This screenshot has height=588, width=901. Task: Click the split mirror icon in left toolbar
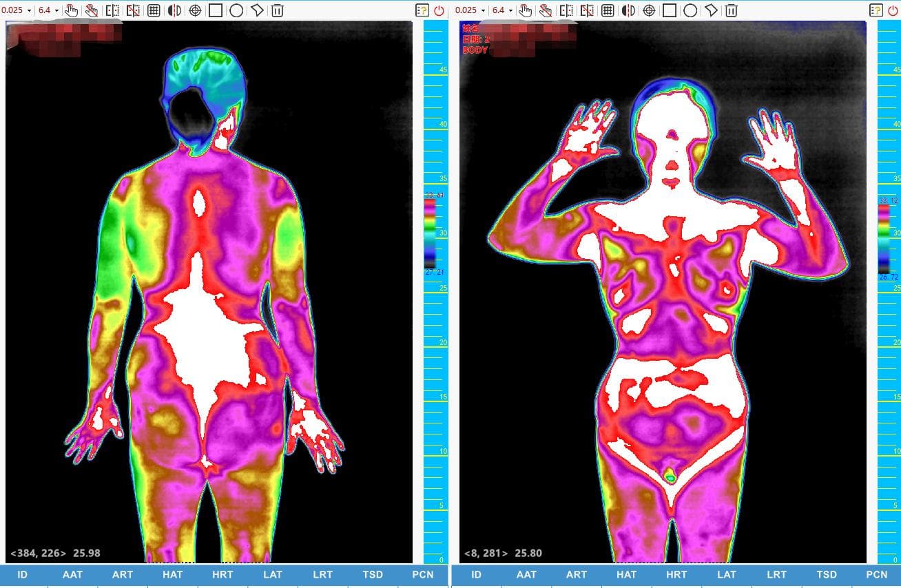(x=112, y=10)
